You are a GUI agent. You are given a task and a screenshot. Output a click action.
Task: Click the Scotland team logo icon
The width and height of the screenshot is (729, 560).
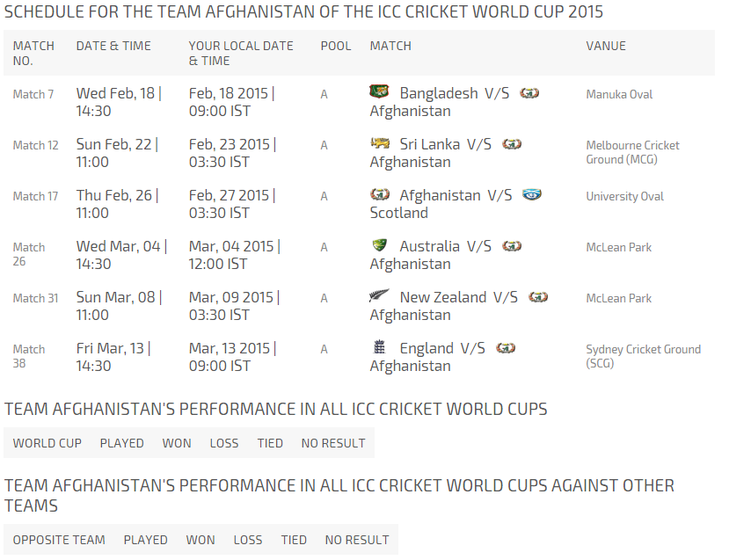pos(532,193)
